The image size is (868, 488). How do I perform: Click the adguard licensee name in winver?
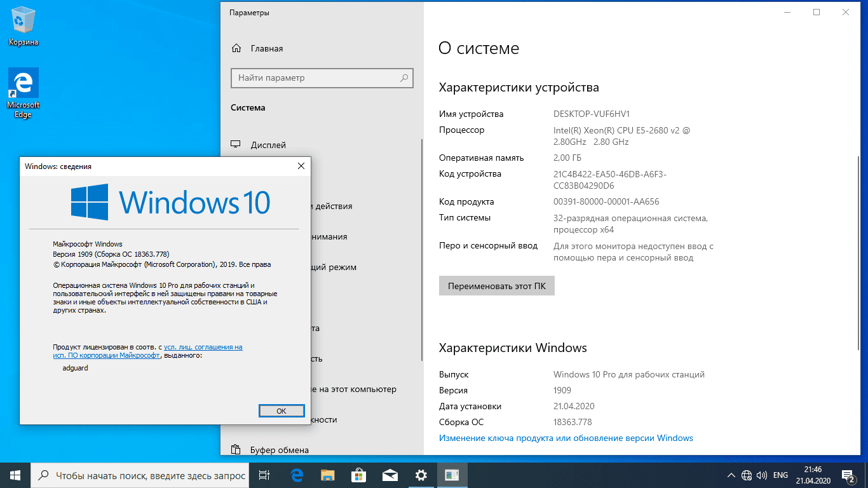[76, 368]
